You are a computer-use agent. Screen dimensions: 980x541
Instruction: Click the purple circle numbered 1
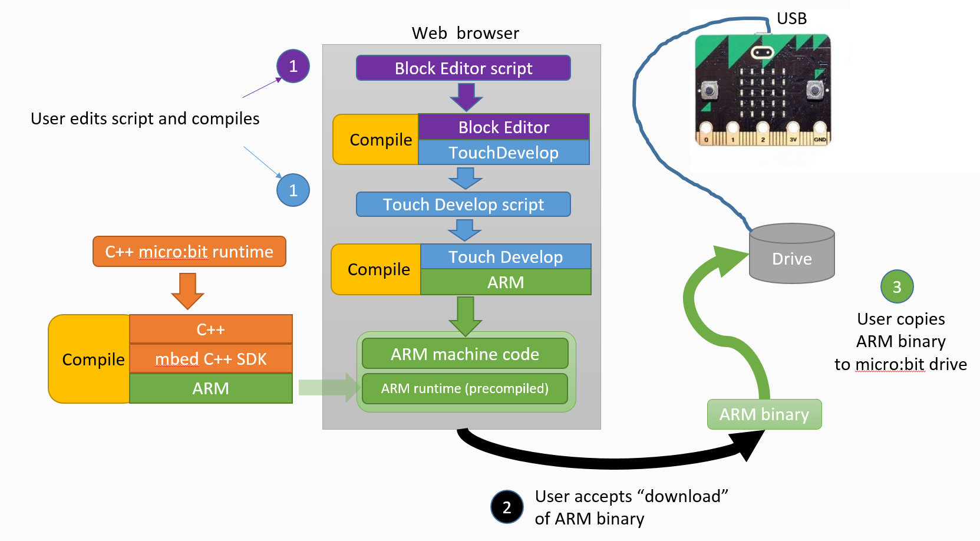click(293, 66)
